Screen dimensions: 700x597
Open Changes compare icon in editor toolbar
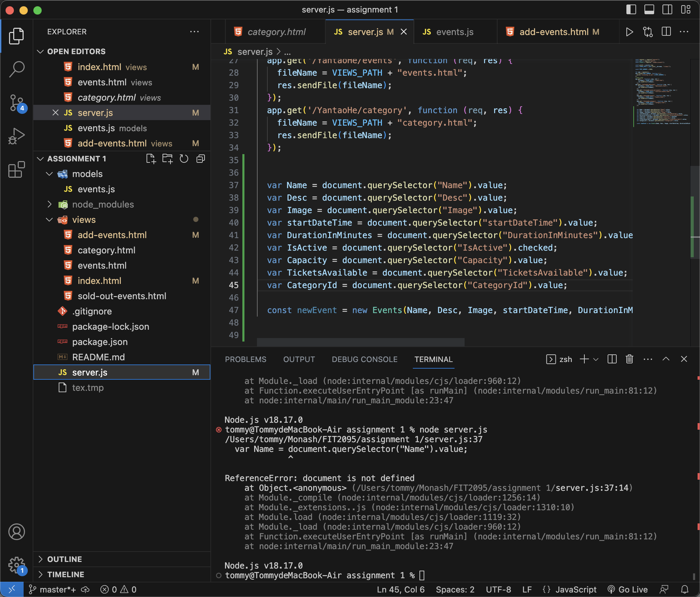coord(648,32)
